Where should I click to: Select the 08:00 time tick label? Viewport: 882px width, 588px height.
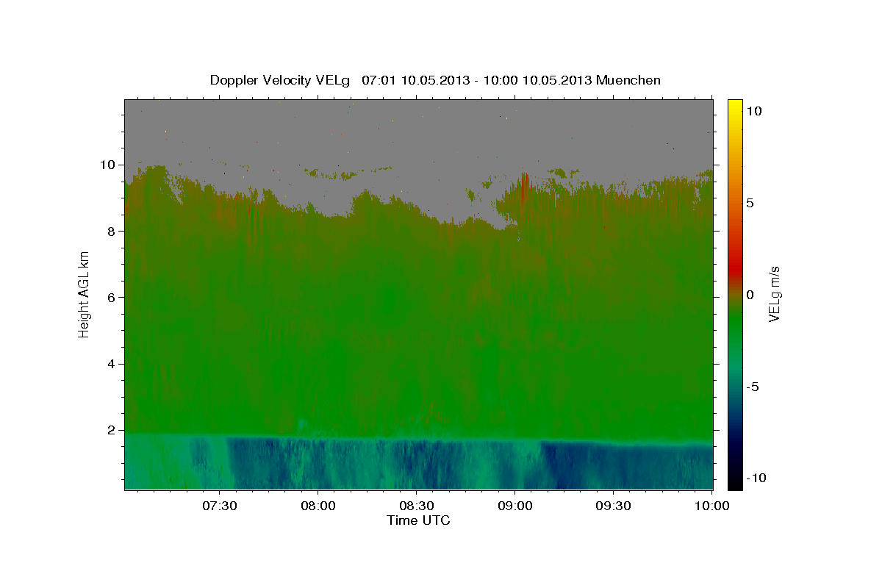(318, 506)
